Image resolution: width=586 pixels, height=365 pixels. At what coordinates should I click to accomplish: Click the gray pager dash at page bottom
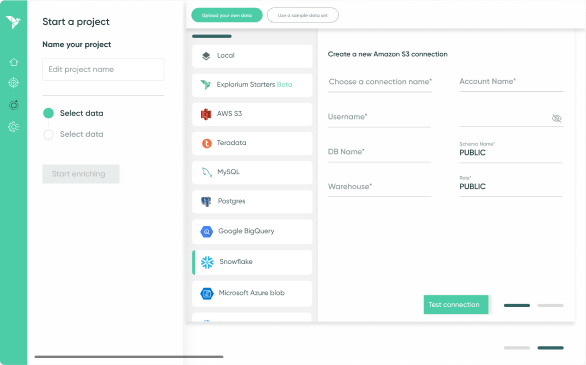[517, 348]
